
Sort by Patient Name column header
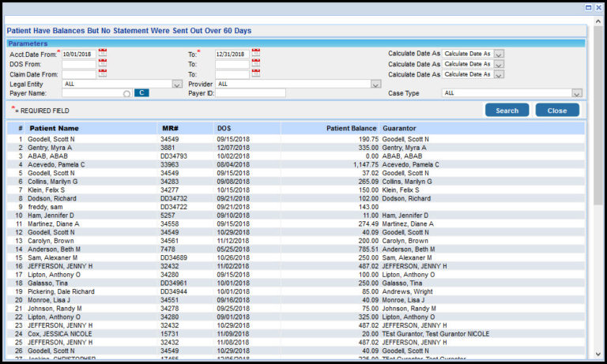pyautogui.click(x=54, y=128)
